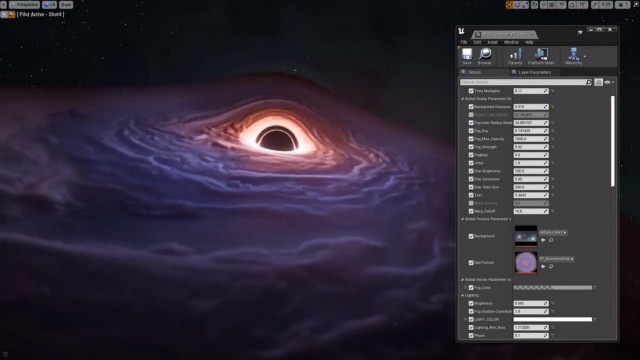Screen dimensions: 640x360
Task: Open the Perspective view mode dropdown
Action: (x=24, y=4)
